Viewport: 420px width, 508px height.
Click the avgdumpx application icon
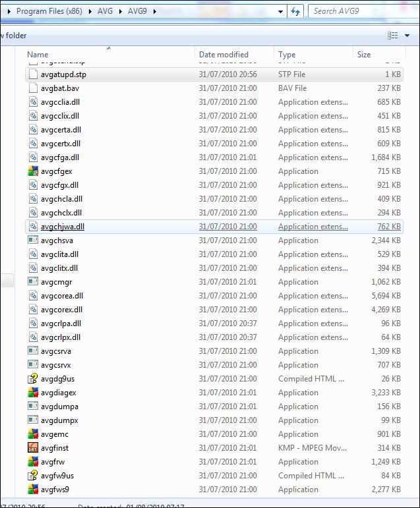pos(33,420)
